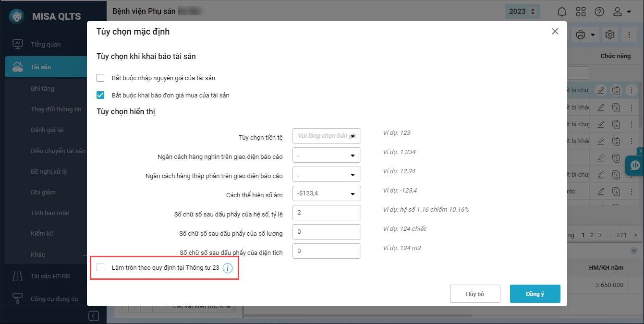
Task: Select Thay đổi thông tin menu item
Action: (x=56, y=109)
